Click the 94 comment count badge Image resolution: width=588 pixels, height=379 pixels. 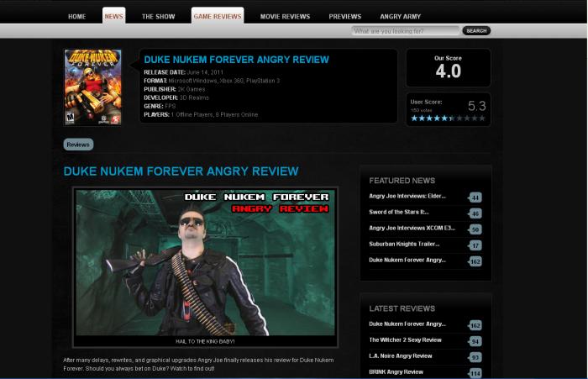pos(475,341)
